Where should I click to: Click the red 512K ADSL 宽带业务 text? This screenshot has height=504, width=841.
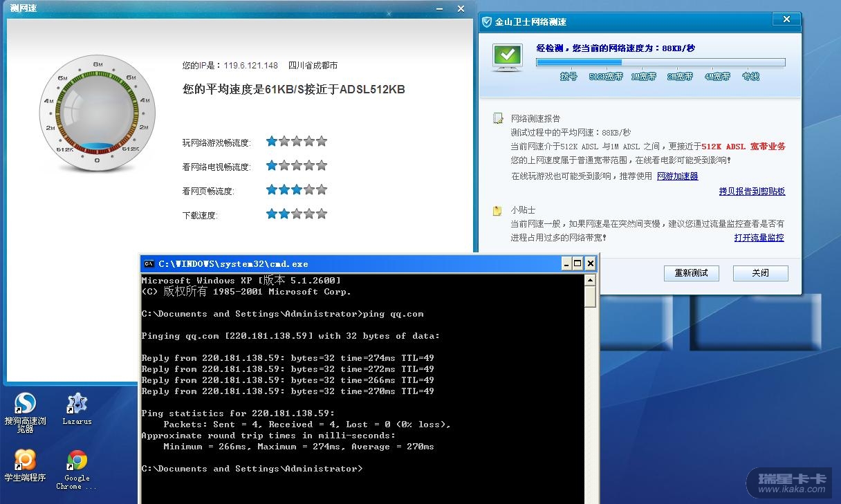(x=743, y=147)
